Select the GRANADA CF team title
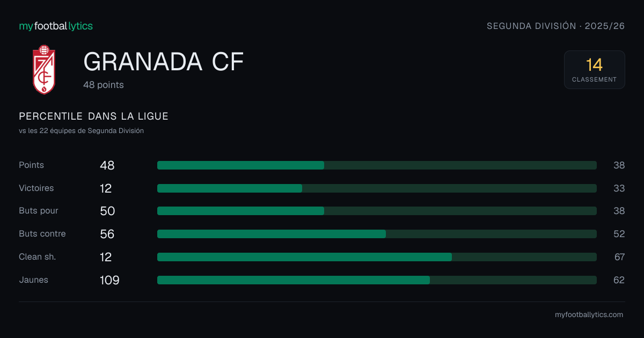644x338 pixels. tap(164, 62)
